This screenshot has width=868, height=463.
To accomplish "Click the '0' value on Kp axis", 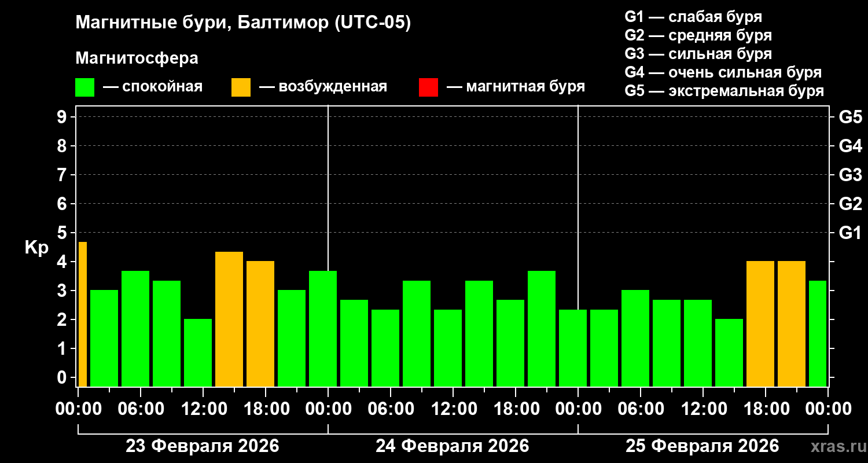I will tap(63, 377).
